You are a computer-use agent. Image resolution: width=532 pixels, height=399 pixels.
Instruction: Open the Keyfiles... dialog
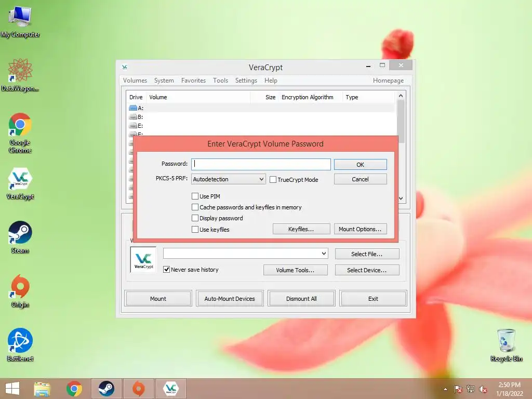coord(301,229)
